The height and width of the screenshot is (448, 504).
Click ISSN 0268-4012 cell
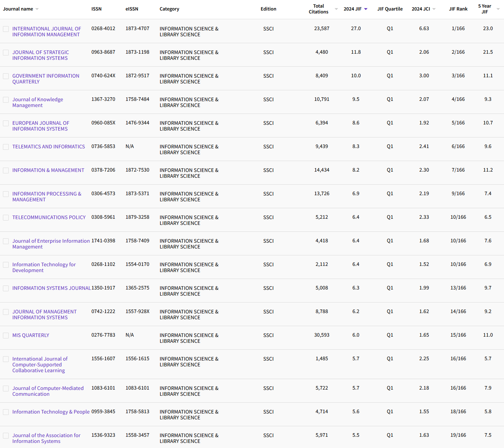coord(103,28)
